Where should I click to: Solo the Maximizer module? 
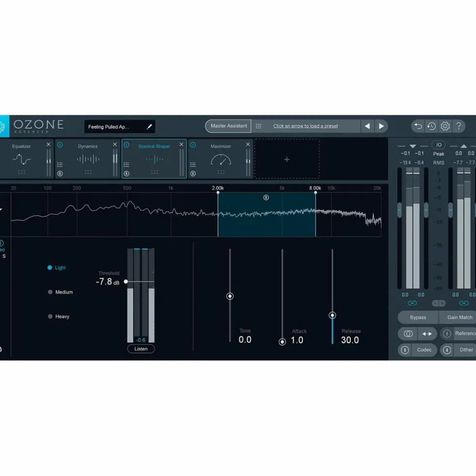tap(193, 174)
